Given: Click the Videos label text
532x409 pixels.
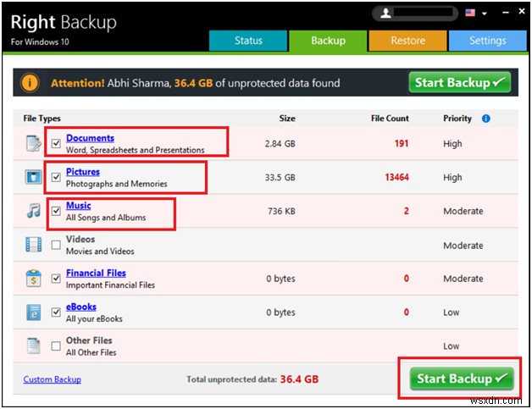Looking at the screenshot, I should click(80, 239).
